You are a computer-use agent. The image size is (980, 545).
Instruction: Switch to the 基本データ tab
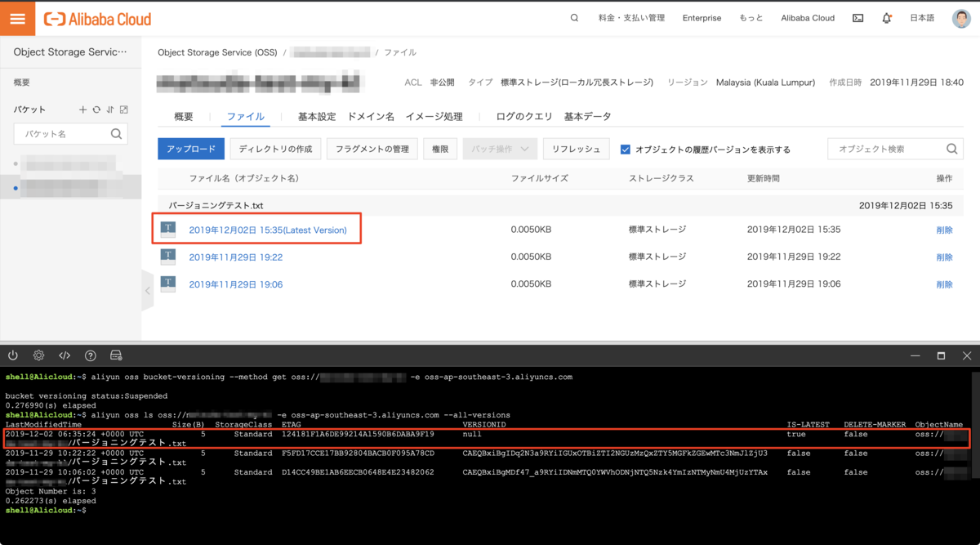pos(587,117)
